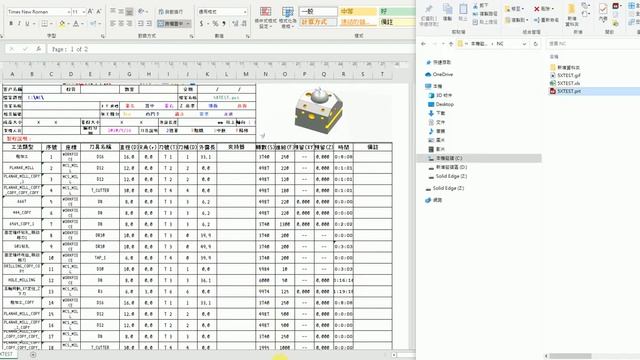Screen dimensions: 640x360
Task: Apply the 一般 Normal cell style
Action: 318,11
